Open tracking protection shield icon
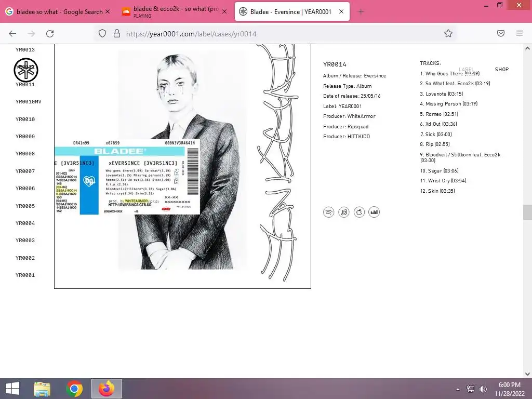Image resolution: width=532 pixels, height=399 pixels. pyautogui.click(x=102, y=33)
